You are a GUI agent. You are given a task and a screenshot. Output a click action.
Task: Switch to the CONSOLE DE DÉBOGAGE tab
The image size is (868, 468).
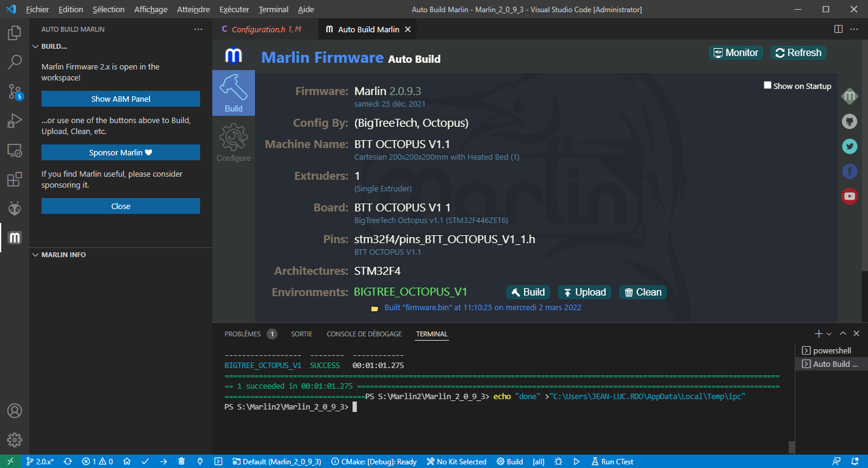364,334
